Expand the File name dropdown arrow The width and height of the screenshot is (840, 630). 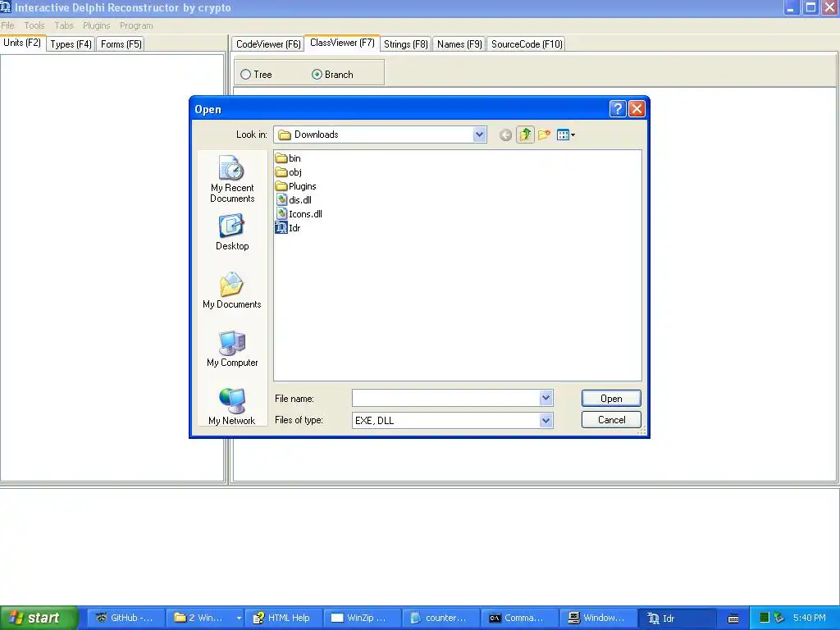click(x=546, y=398)
